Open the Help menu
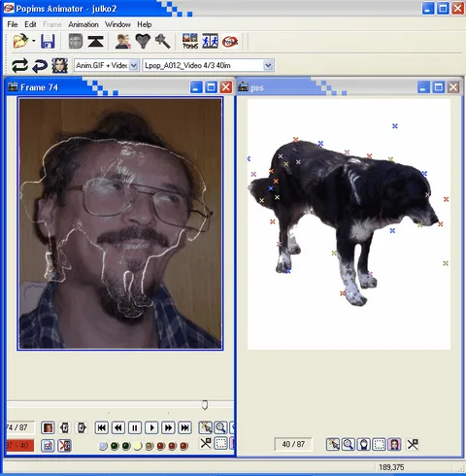The width and height of the screenshot is (466, 476). click(x=145, y=24)
